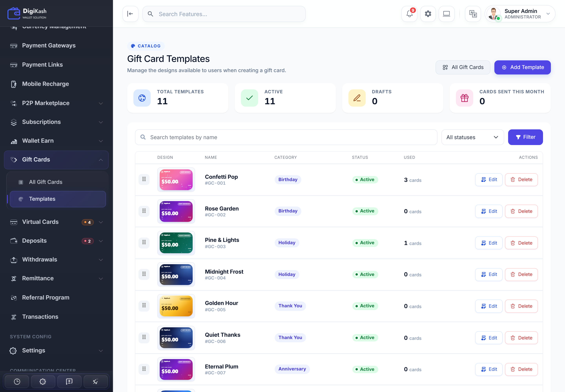Edit the Midnight Frost template

[488, 274]
